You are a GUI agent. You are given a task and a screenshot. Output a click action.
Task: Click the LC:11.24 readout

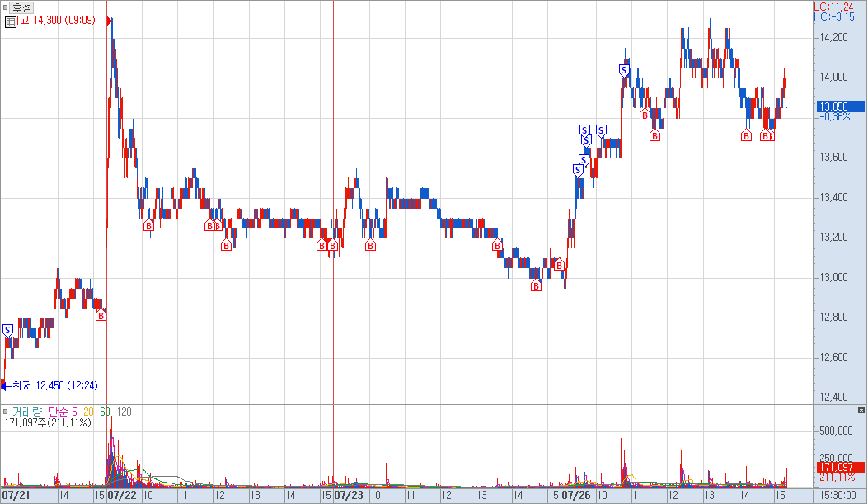pos(833,7)
